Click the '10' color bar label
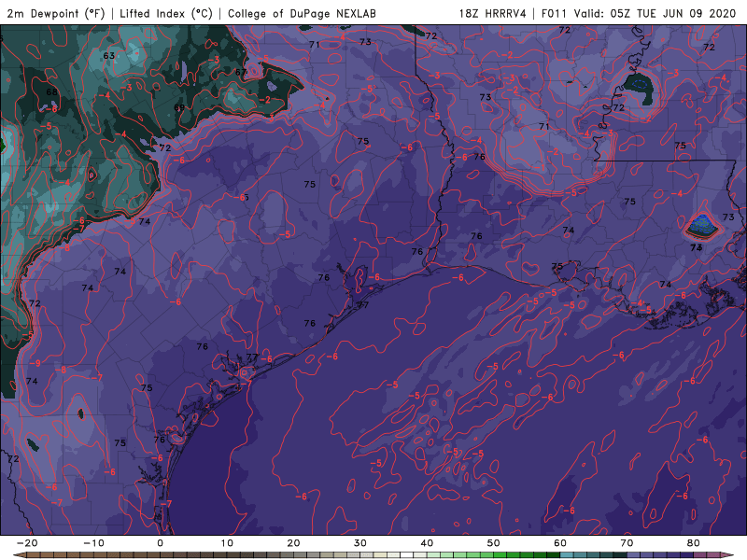The height and width of the screenshot is (560, 747). [x=227, y=543]
